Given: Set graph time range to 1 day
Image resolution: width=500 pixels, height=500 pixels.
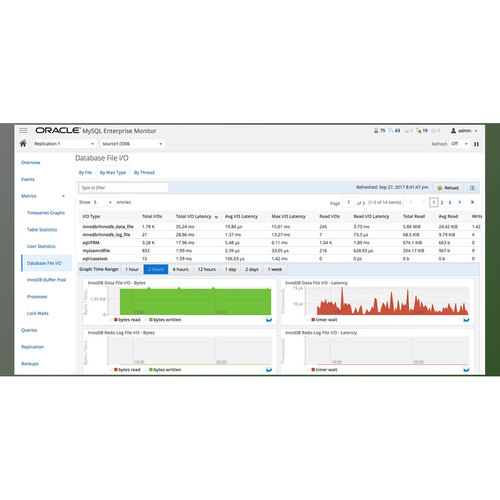Looking at the screenshot, I should click(230, 269).
